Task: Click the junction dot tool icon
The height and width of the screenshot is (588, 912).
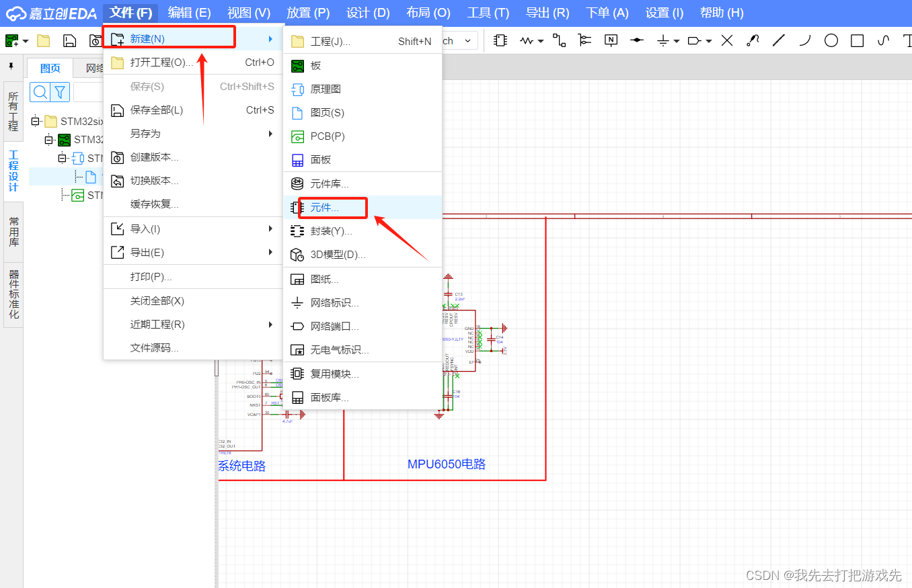Action: [636, 40]
